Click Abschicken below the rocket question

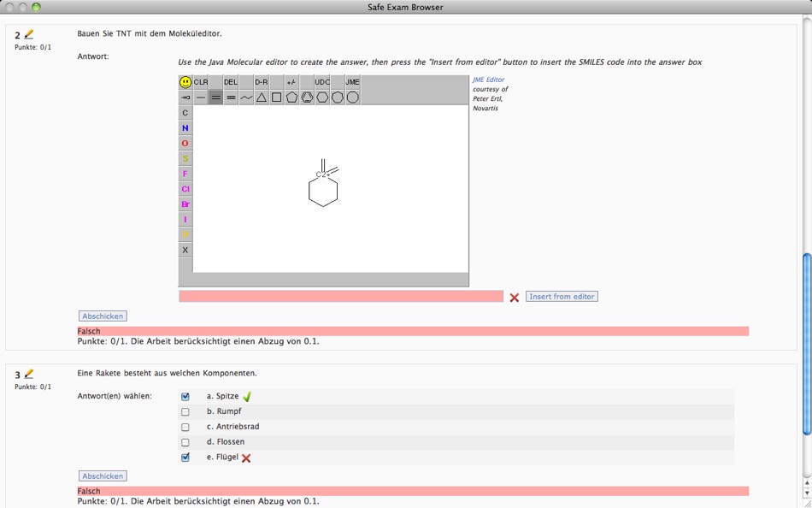[x=103, y=476]
